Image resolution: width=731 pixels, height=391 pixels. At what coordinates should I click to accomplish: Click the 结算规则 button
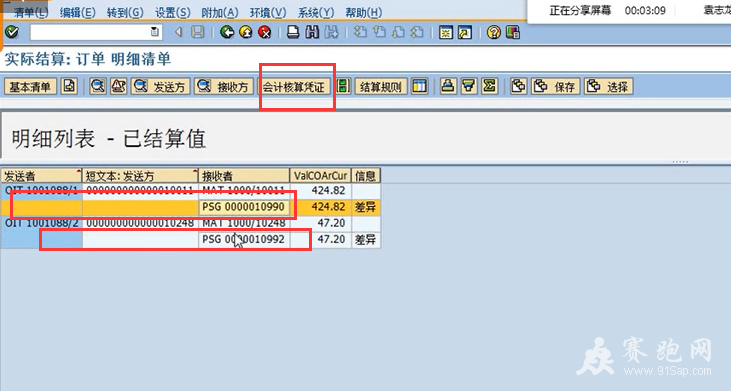point(381,87)
